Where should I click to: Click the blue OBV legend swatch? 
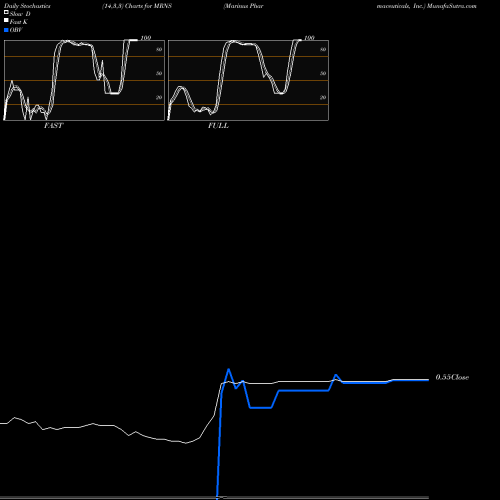point(6,30)
